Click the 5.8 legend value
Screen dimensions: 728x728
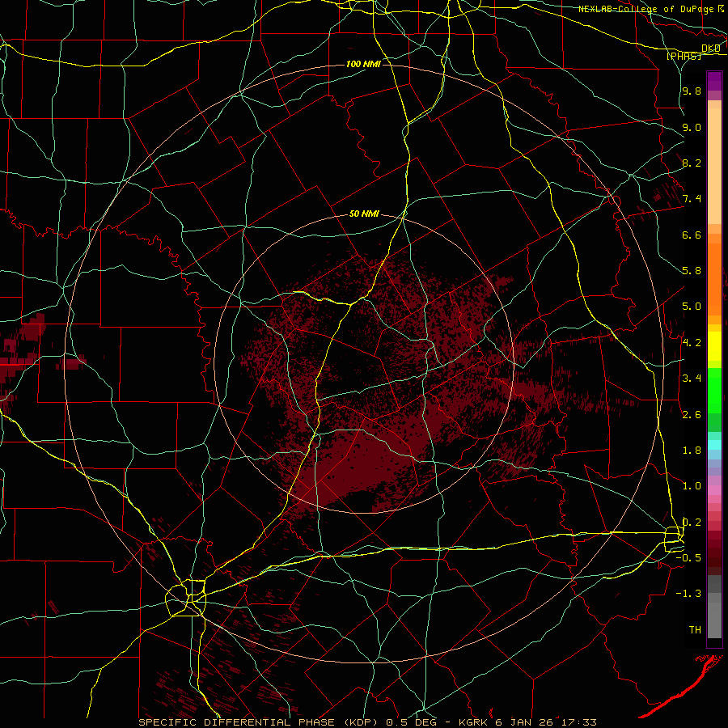tap(692, 271)
